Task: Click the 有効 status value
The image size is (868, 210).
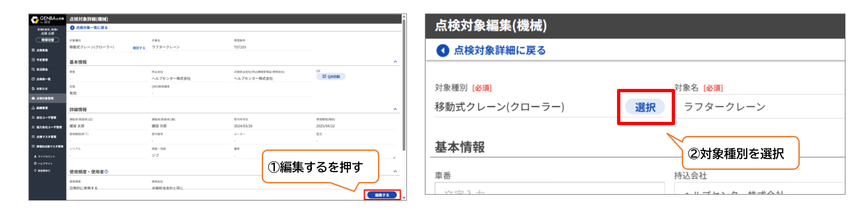Action: coord(73,93)
